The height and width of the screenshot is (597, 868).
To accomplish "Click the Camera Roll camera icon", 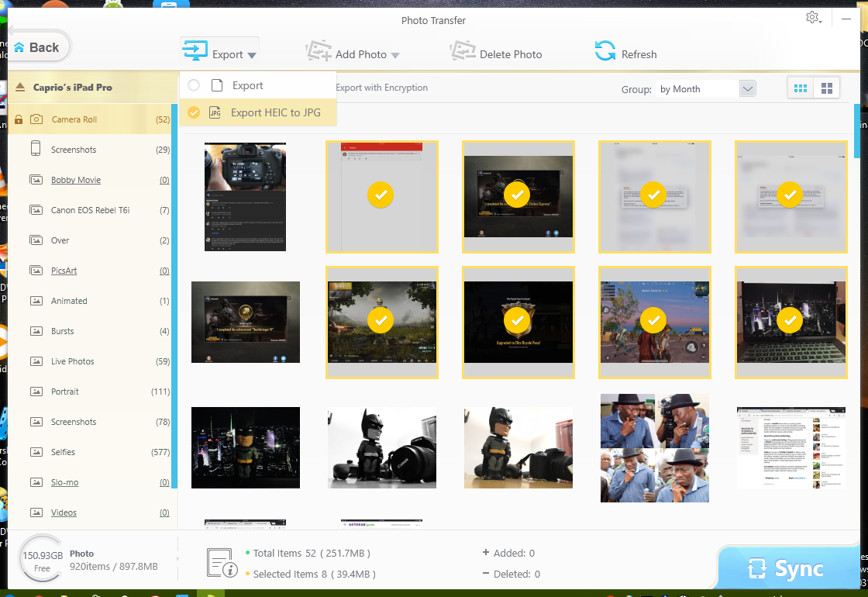I will [x=36, y=119].
